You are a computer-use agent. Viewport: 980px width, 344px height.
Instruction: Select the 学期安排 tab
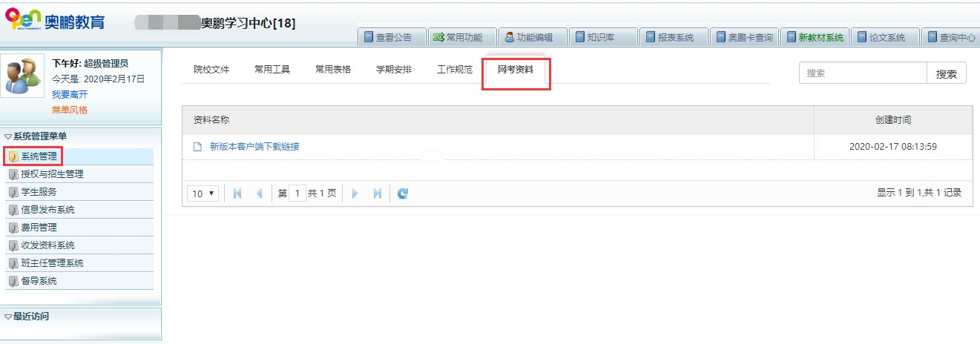pyautogui.click(x=394, y=70)
